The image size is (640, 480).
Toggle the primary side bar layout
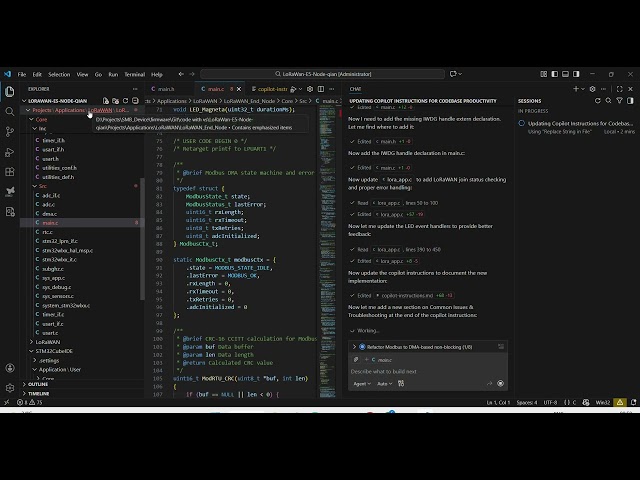click(555, 74)
